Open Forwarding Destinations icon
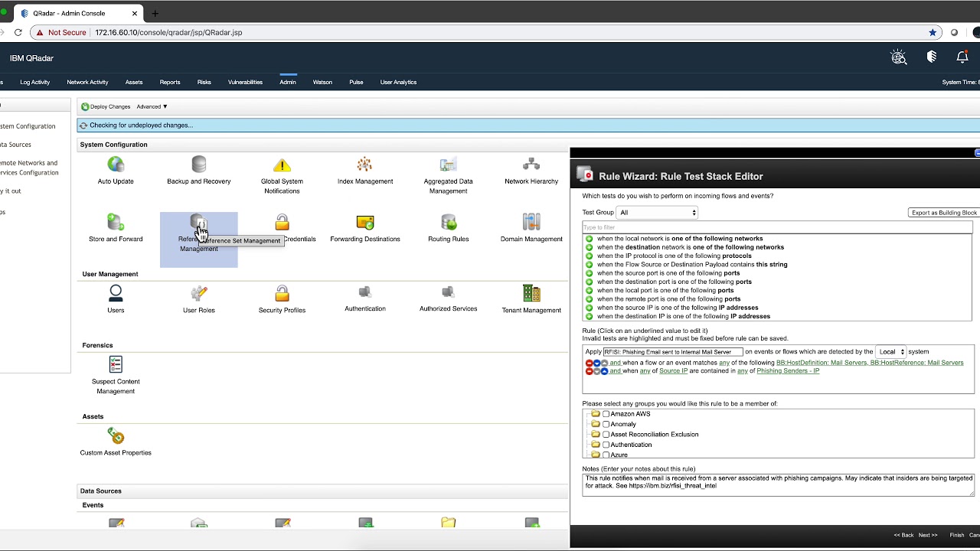 pos(365,222)
